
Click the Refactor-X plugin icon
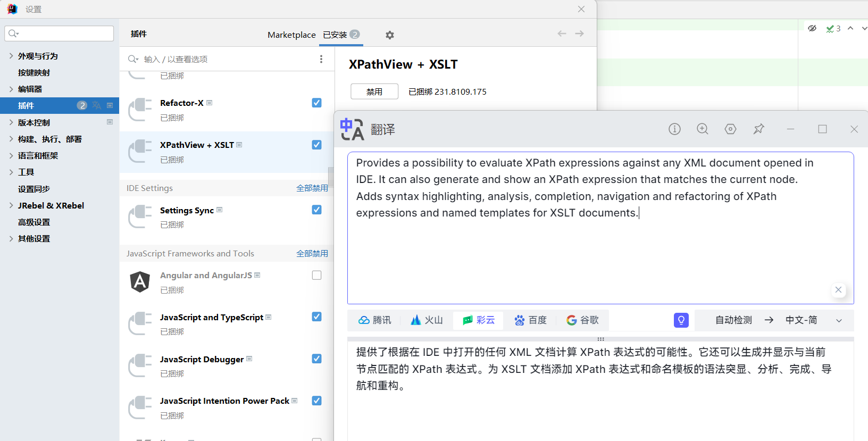point(140,110)
